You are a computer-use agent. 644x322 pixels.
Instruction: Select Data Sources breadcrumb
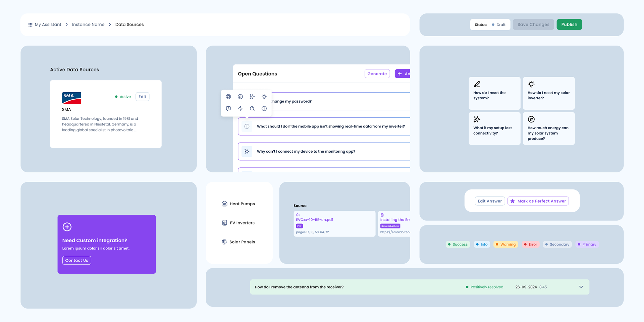click(x=129, y=24)
